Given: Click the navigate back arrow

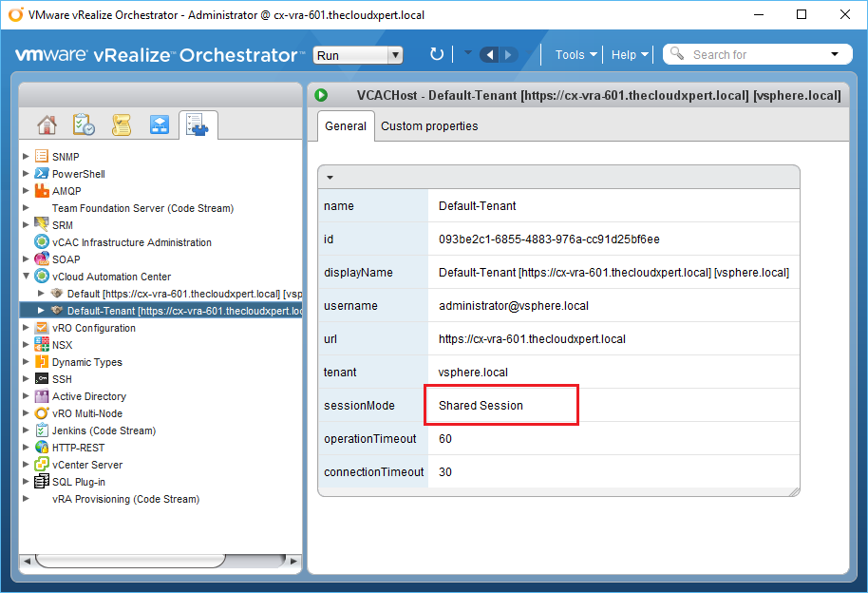Looking at the screenshot, I should tap(490, 55).
